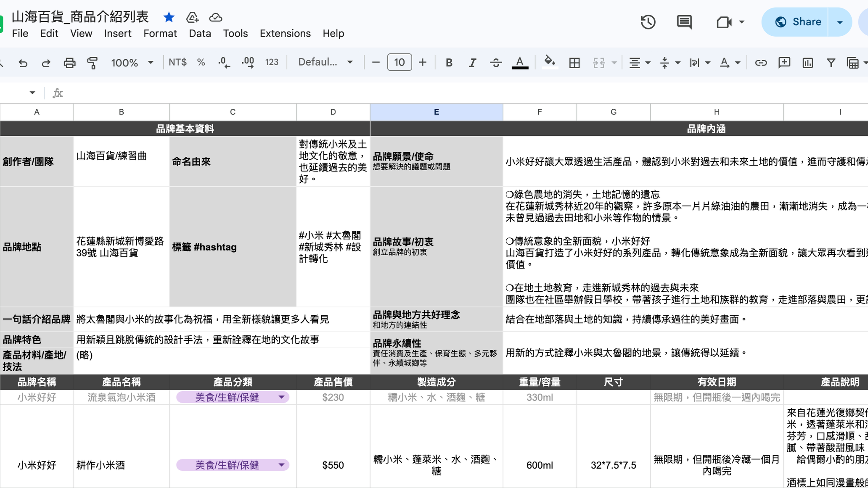
Task: Open the File menu
Action: click(x=20, y=33)
